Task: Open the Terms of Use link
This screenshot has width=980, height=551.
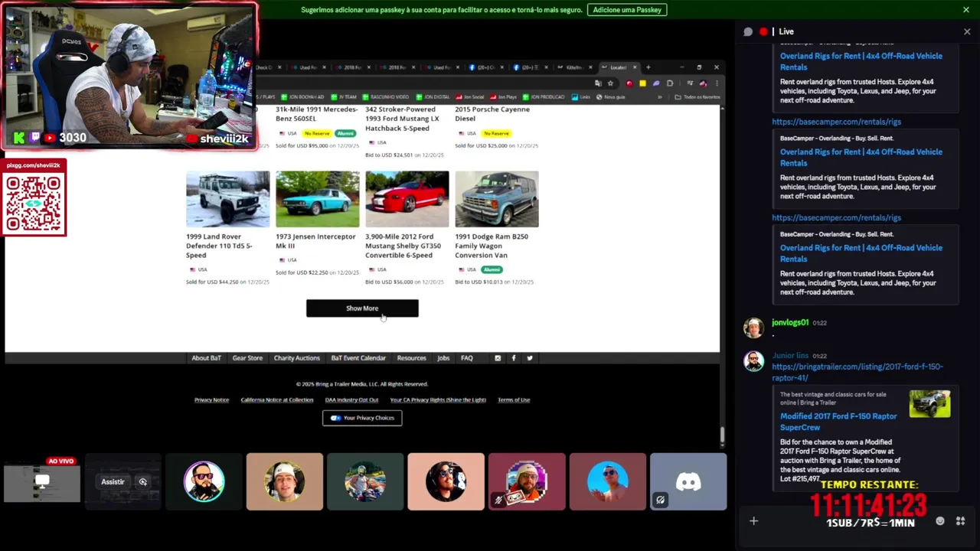Action: click(514, 399)
